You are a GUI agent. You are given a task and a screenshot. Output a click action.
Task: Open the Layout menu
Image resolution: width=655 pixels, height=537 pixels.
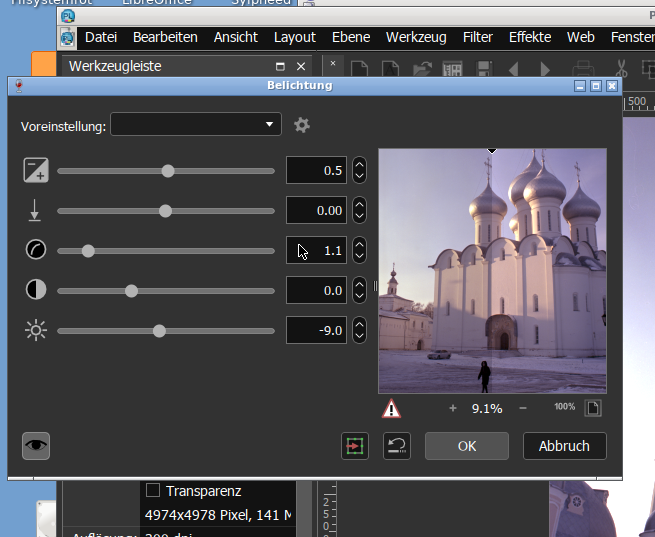pos(294,37)
